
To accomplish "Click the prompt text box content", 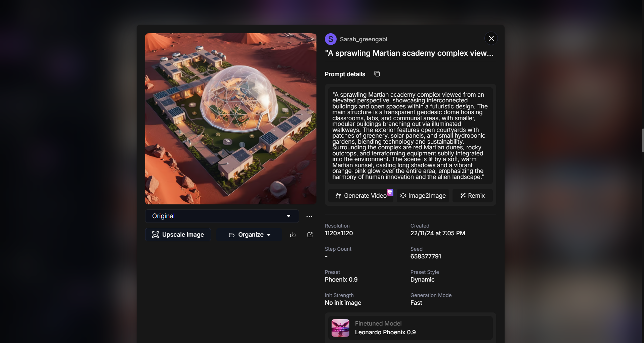I will pyautogui.click(x=410, y=136).
